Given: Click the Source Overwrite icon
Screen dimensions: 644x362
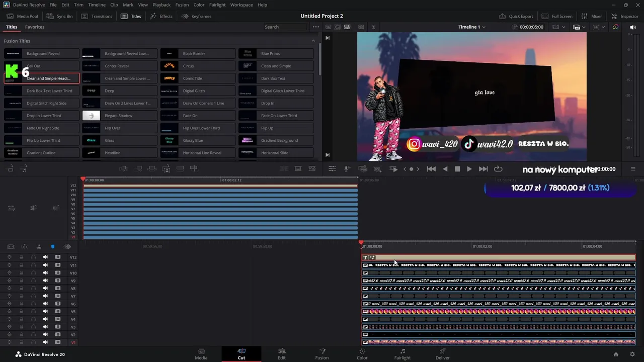Looking at the screenshot, I should (194, 168).
